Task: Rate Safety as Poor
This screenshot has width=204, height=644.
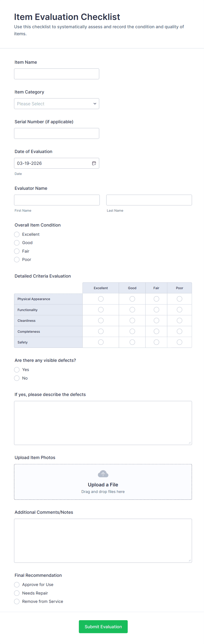Action: pyautogui.click(x=179, y=342)
